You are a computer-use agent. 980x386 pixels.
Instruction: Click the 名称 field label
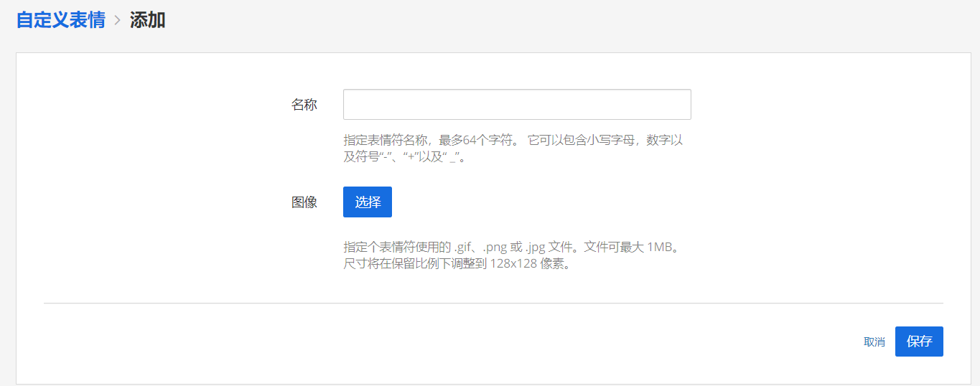click(x=304, y=105)
